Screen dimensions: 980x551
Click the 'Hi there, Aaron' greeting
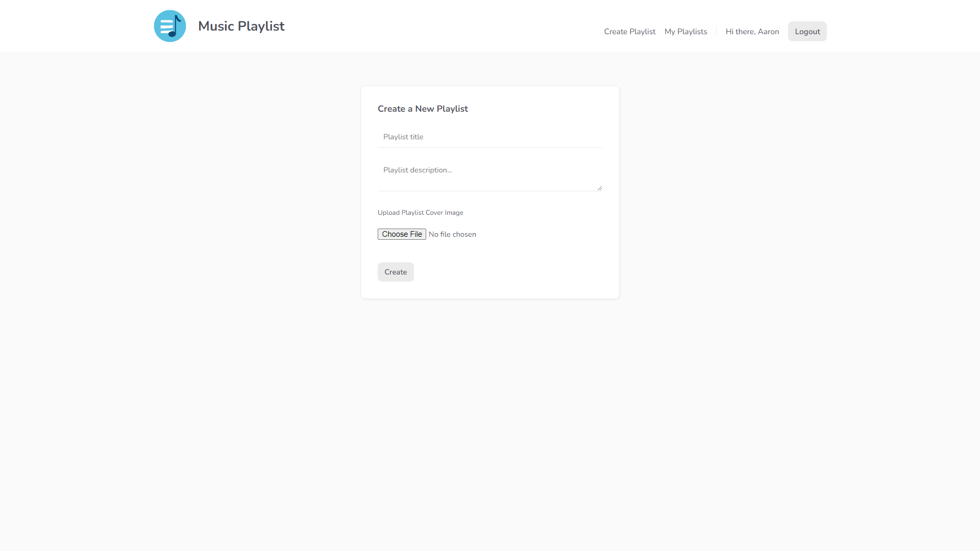point(752,32)
